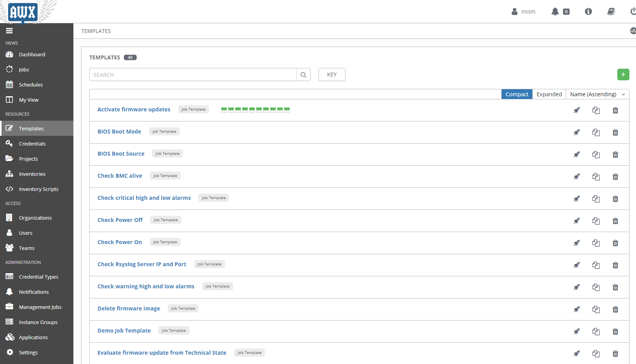The height and width of the screenshot is (364, 636).
Task: Launch the Delete firmware image template
Action: (x=577, y=309)
